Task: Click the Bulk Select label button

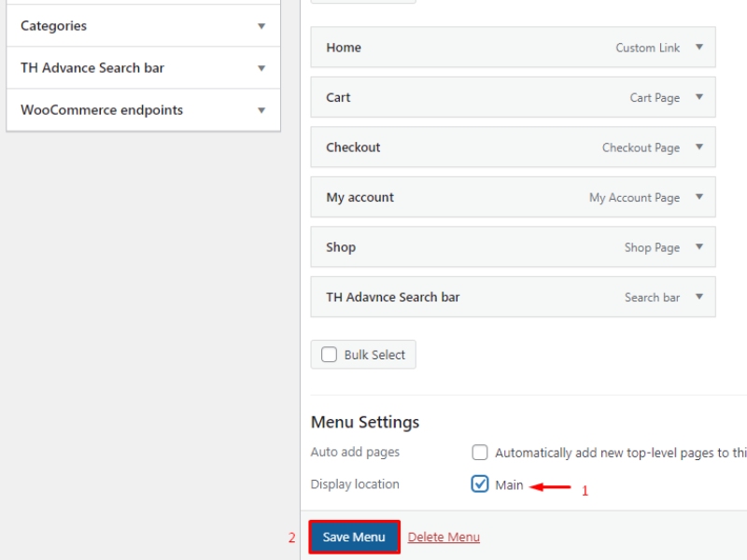Action: 374,355
